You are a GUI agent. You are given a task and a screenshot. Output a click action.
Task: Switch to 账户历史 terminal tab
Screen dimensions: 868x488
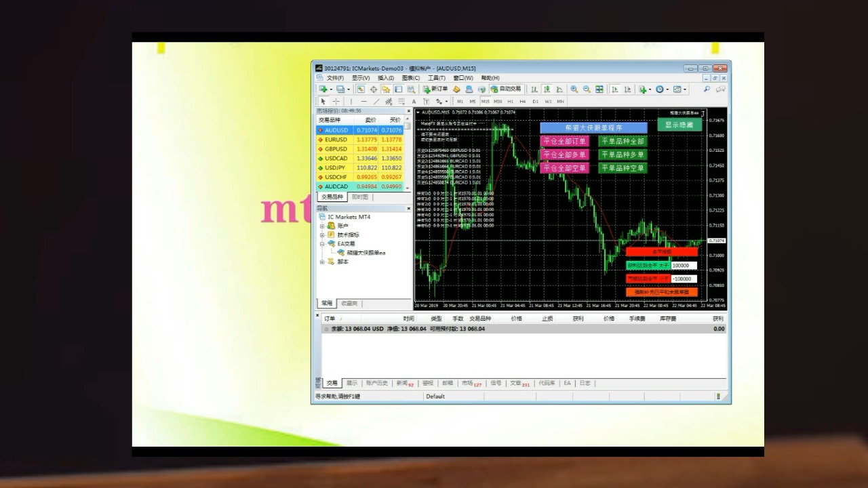tap(377, 383)
